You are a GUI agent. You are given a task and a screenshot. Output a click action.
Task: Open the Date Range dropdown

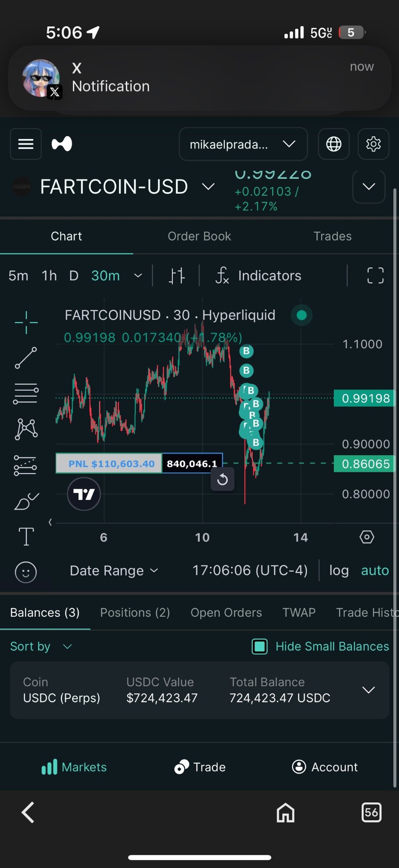pos(114,571)
